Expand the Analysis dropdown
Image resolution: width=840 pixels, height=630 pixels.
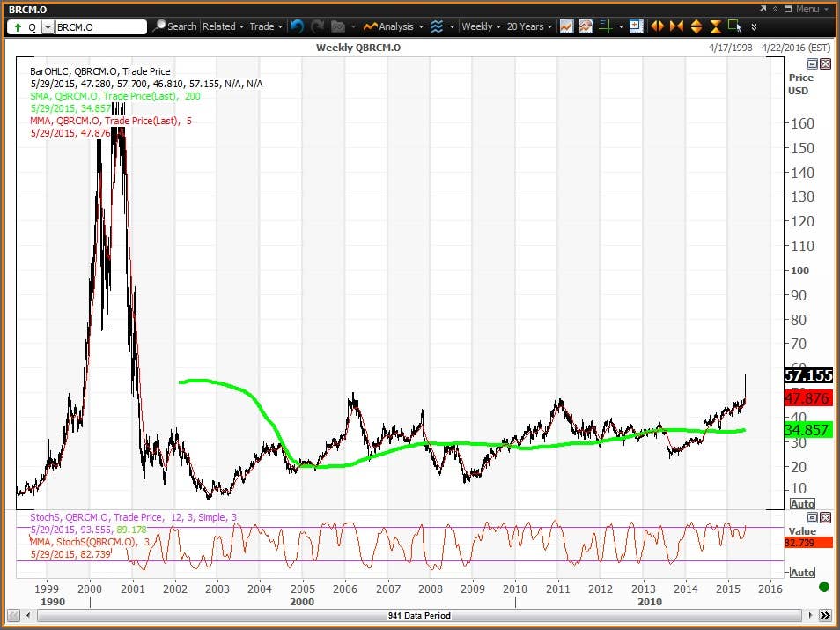click(394, 26)
